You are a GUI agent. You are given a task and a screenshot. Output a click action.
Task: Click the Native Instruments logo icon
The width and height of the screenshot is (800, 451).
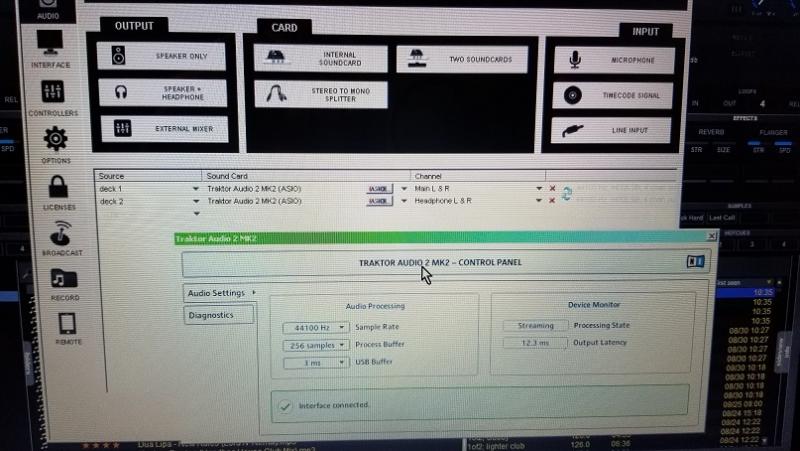[x=695, y=262]
